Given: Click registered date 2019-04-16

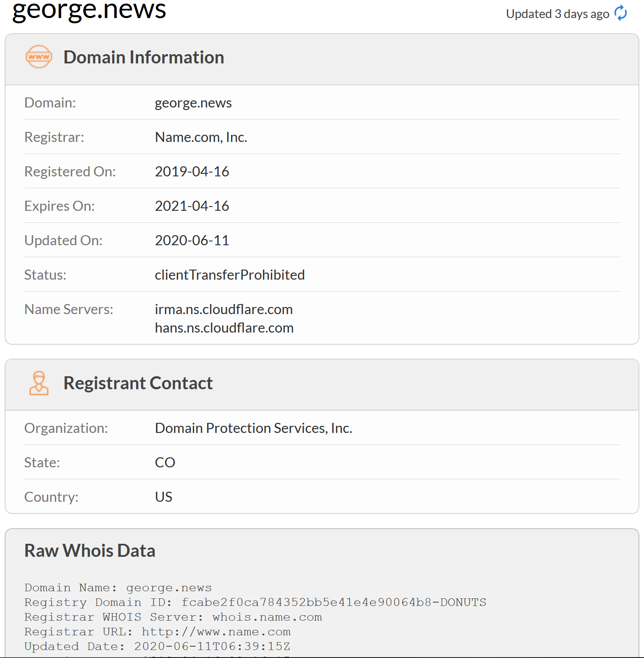Looking at the screenshot, I should [x=192, y=172].
